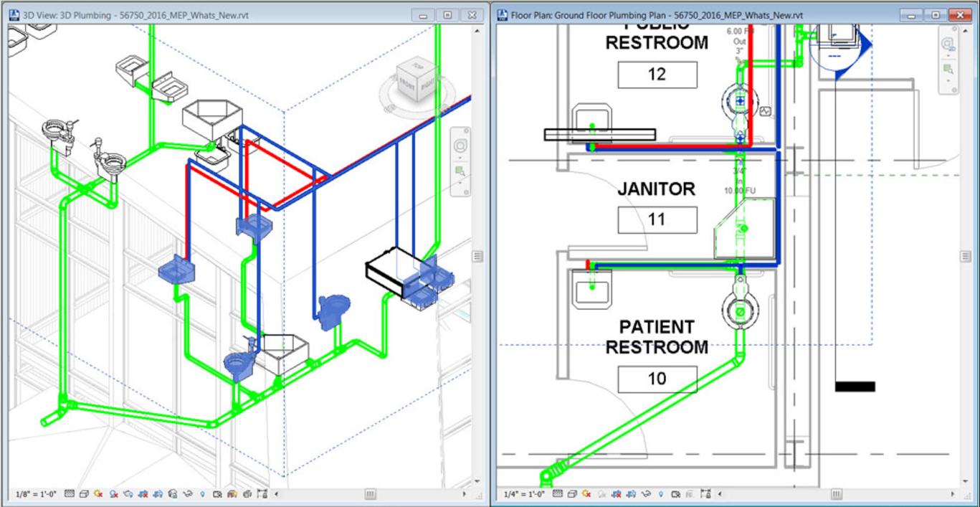Click Show Crop Region icon in floor plan
The image size is (980, 507).
coord(632,493)
